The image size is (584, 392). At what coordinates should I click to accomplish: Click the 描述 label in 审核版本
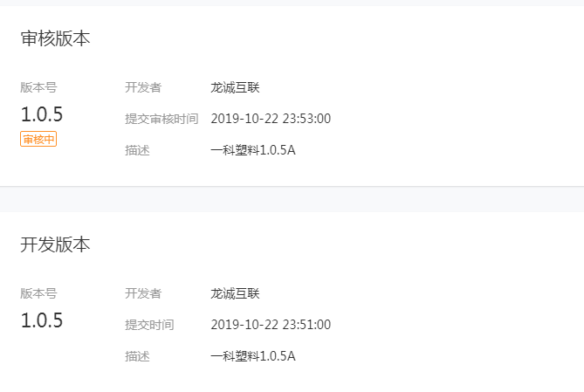coord(137,150)
